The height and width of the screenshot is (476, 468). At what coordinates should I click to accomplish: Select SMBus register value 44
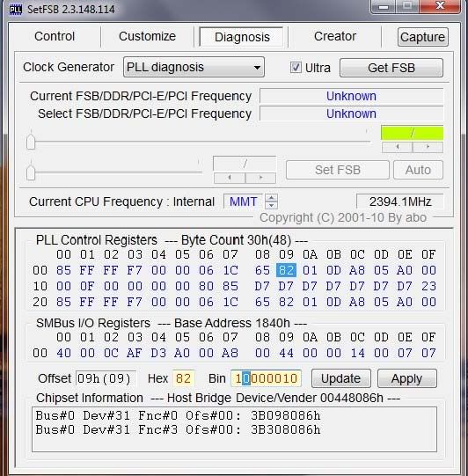click(x=286, y=353)
